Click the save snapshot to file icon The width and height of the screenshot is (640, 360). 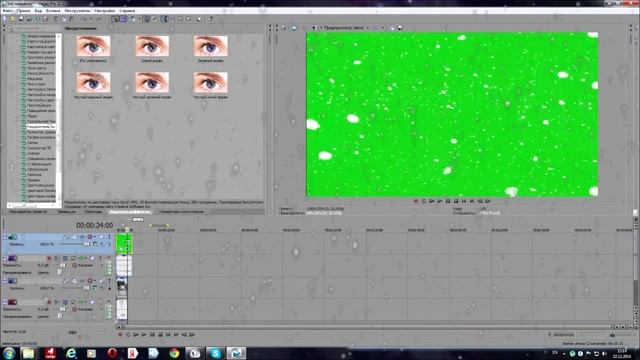tap(400, 28)
